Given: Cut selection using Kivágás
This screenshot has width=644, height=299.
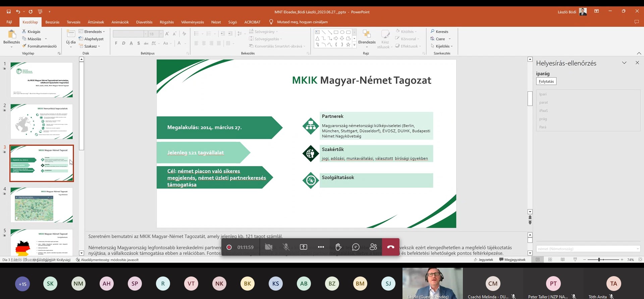Looking at the screenshot, I should tap(31, 32).
